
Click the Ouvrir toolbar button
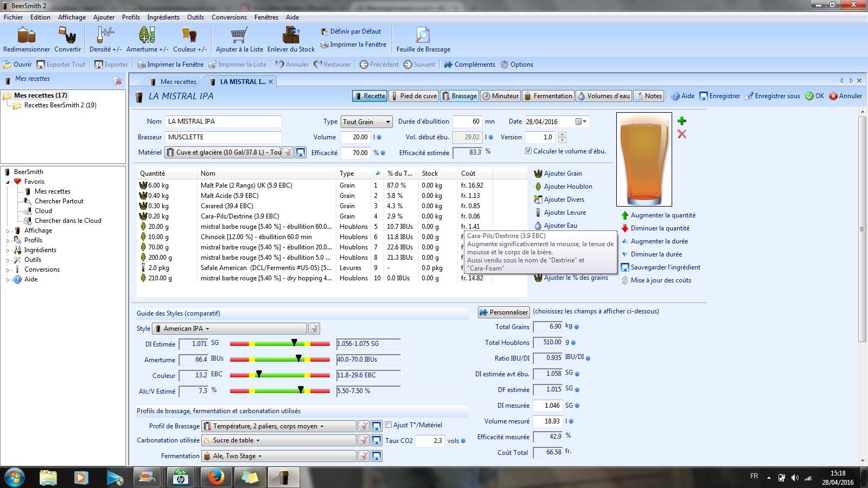pyautogui.click(x=17, y=65)
